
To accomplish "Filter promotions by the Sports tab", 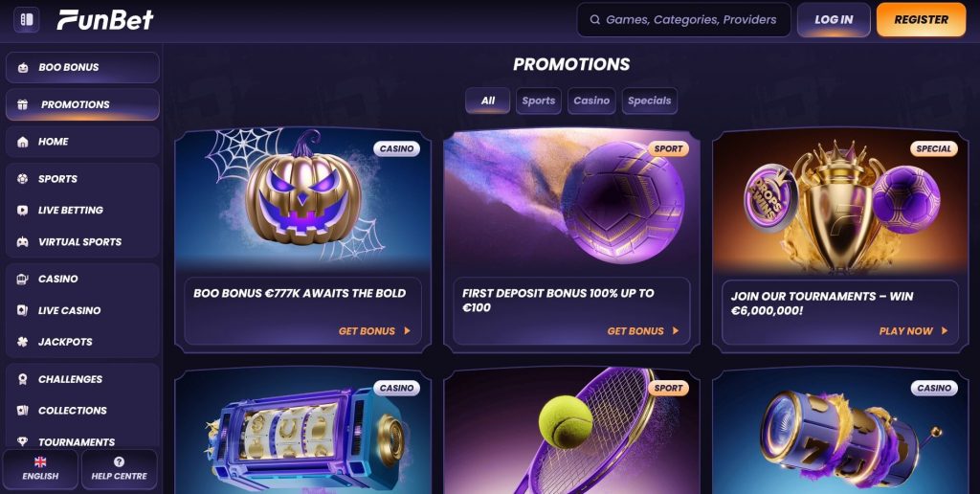I will pos(538,101).
